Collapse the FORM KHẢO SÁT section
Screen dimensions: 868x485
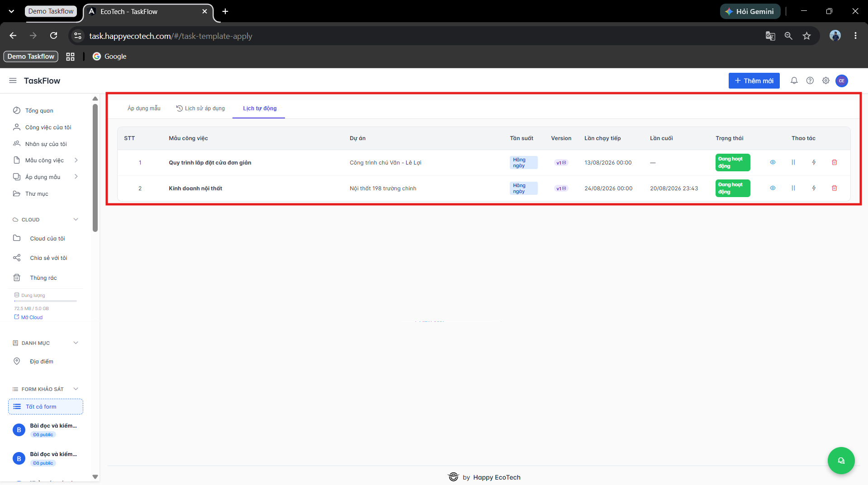click(x=76, y=389)
